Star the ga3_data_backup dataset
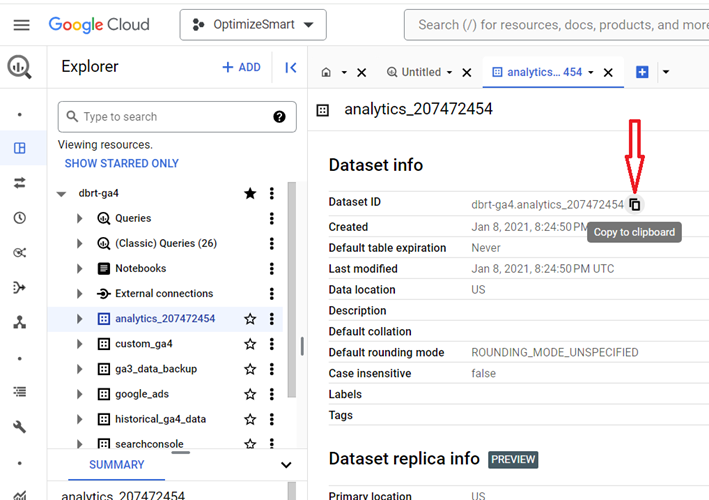 pyautogui.click(x=250, y=369)
